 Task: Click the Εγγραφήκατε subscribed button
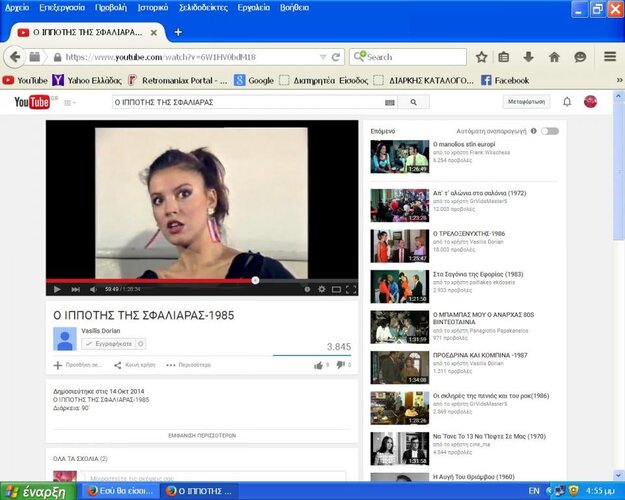[108, 344]
